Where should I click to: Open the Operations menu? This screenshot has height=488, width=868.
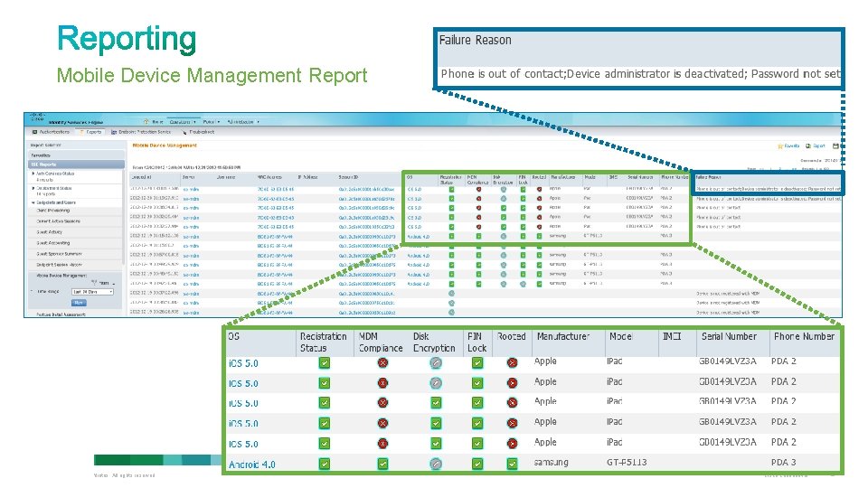coord(182,122)
